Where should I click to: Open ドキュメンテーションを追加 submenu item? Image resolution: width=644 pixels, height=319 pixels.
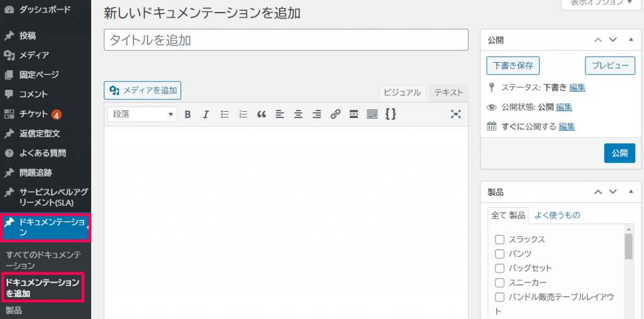pos(43,288)
